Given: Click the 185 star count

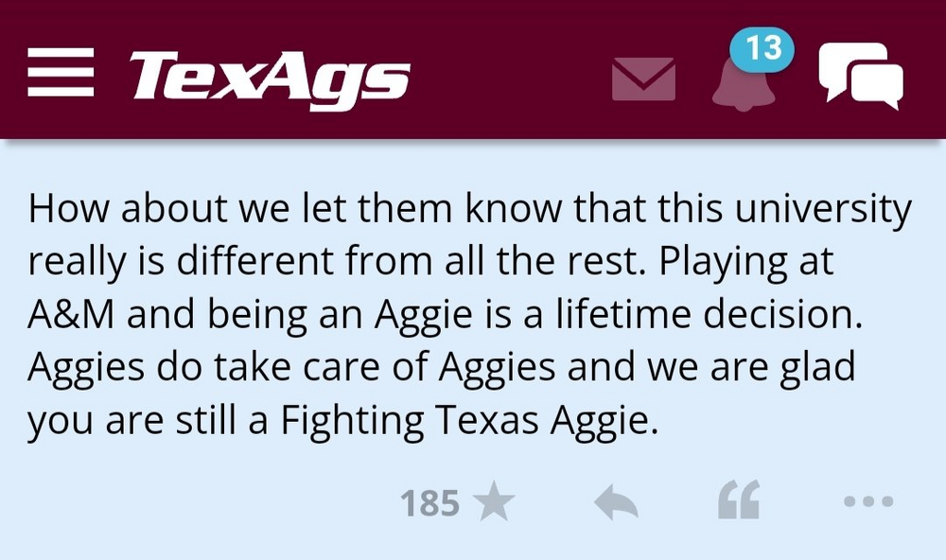Looking at the screenshot, I should pos(430,503).
